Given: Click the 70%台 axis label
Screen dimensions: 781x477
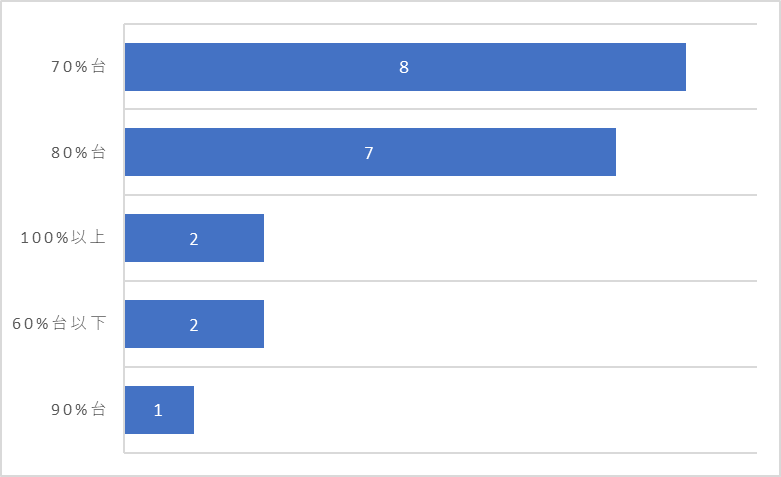Looking at the screenshot, I should (x=78, y=66).
